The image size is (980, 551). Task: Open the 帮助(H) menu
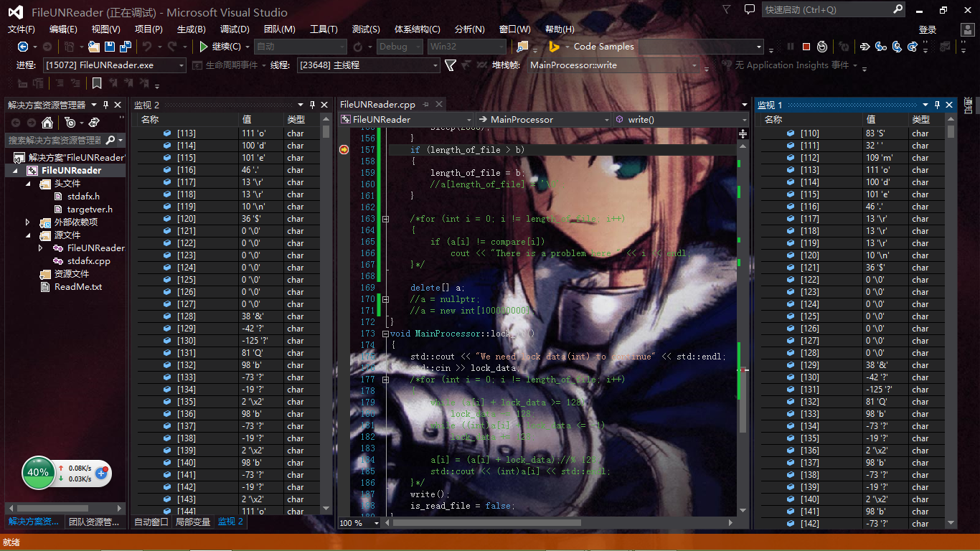tap(560, 29)
